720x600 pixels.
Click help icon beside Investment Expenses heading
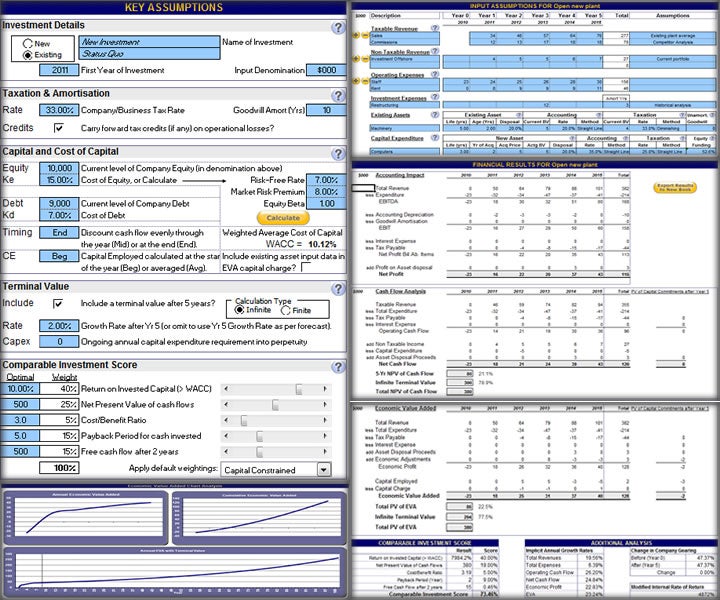(x=434, y=97)
